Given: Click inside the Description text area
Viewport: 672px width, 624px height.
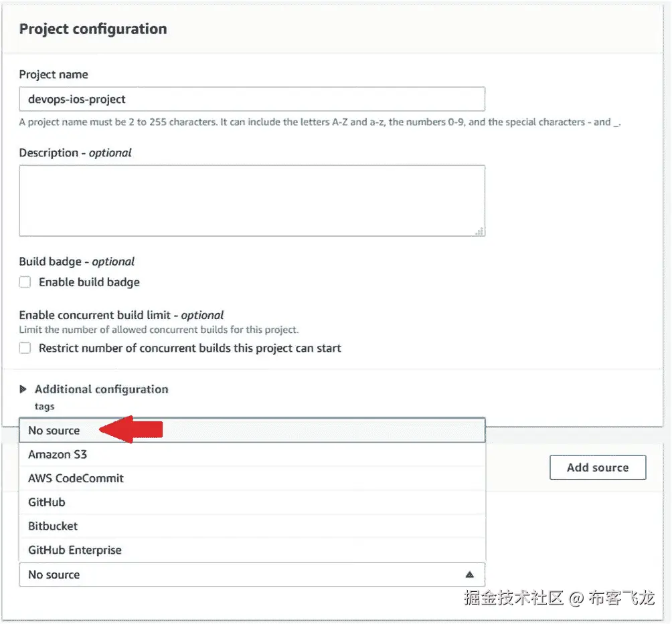Looking at the screenshot, I should [252, 201].
